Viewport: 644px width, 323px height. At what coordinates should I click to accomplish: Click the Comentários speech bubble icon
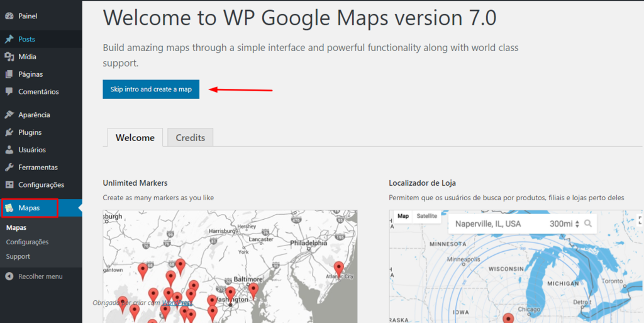click(9, 92)
